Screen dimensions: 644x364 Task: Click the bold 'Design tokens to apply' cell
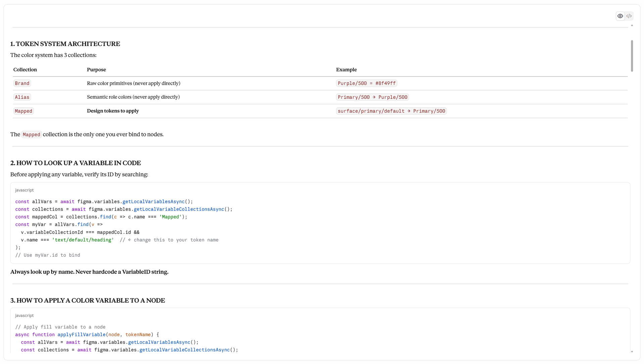pos(113,111)
